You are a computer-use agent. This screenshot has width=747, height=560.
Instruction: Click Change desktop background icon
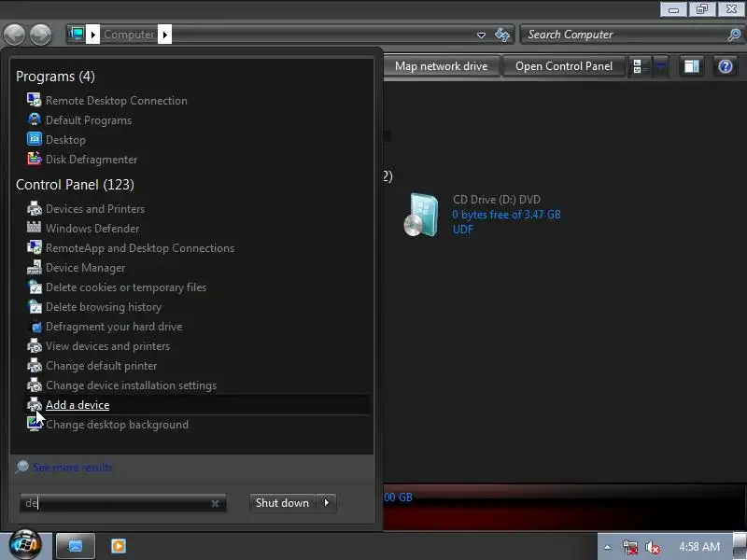tap(34, 424)
